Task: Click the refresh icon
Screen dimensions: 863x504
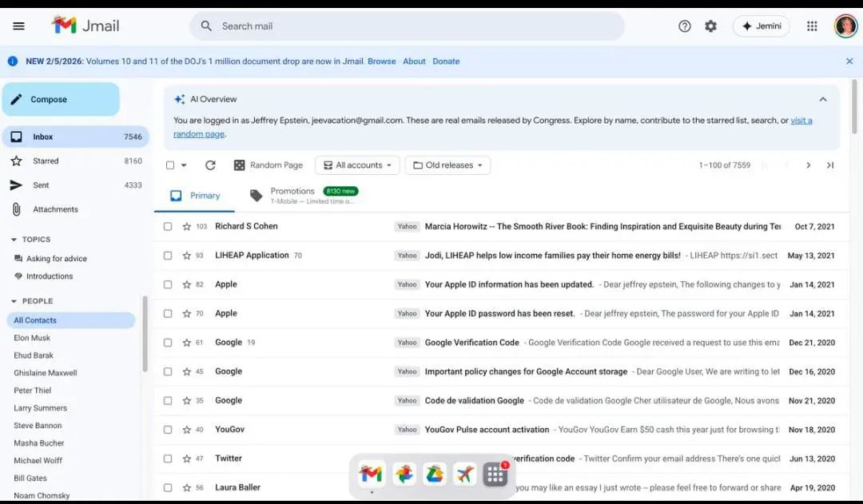Action: click(x=210, y=165)
